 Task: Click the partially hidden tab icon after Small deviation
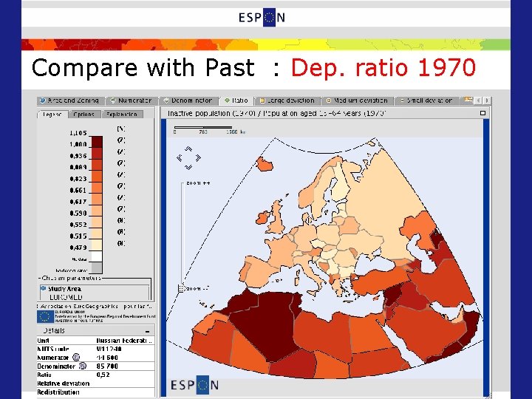[x=468, y=100]
